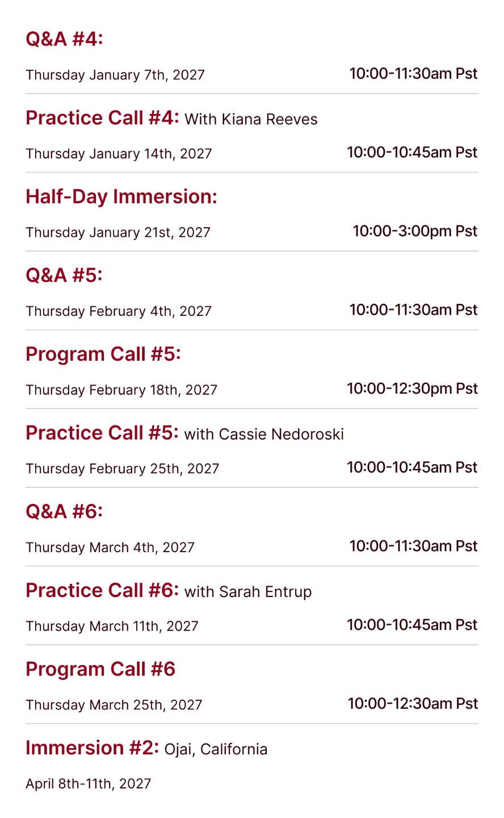
Task: Select the April 8th-11th, 2027 date
Action: tap(89, 784)
